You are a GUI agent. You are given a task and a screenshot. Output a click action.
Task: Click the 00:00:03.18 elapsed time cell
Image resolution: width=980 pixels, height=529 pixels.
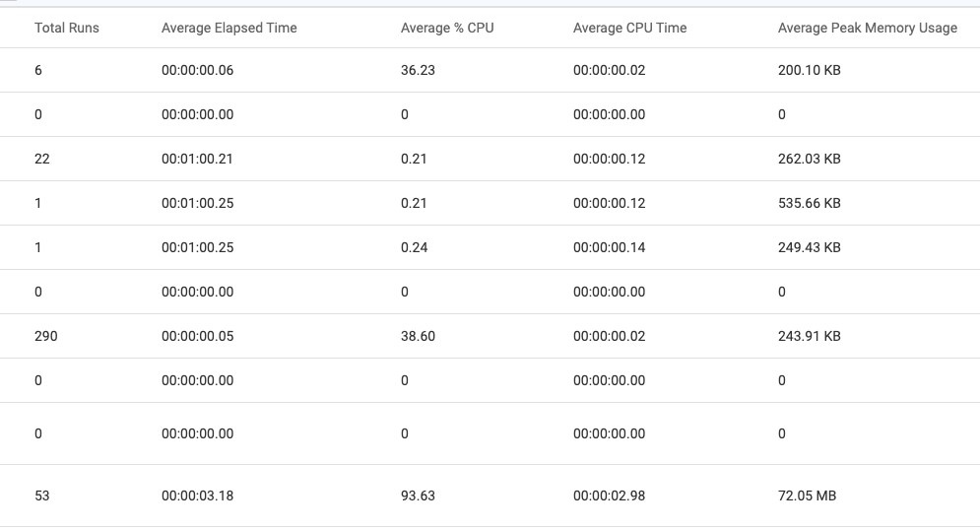click(197, 496)
